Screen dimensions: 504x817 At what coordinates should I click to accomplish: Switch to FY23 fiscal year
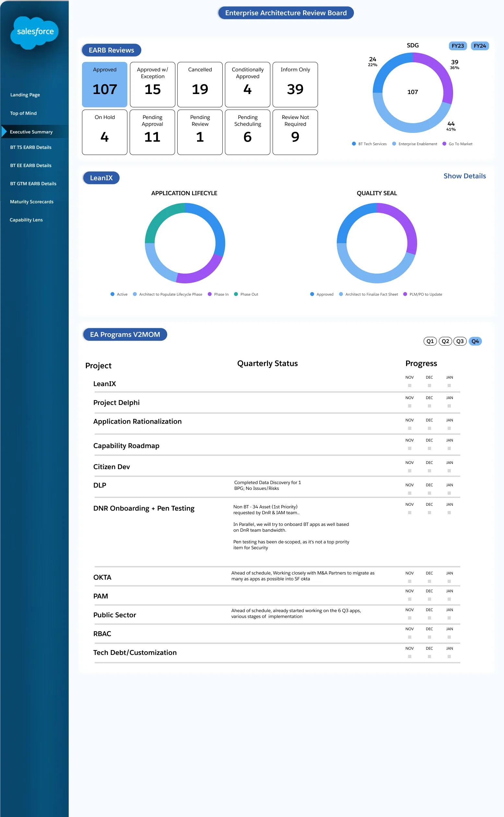point(458,46)
